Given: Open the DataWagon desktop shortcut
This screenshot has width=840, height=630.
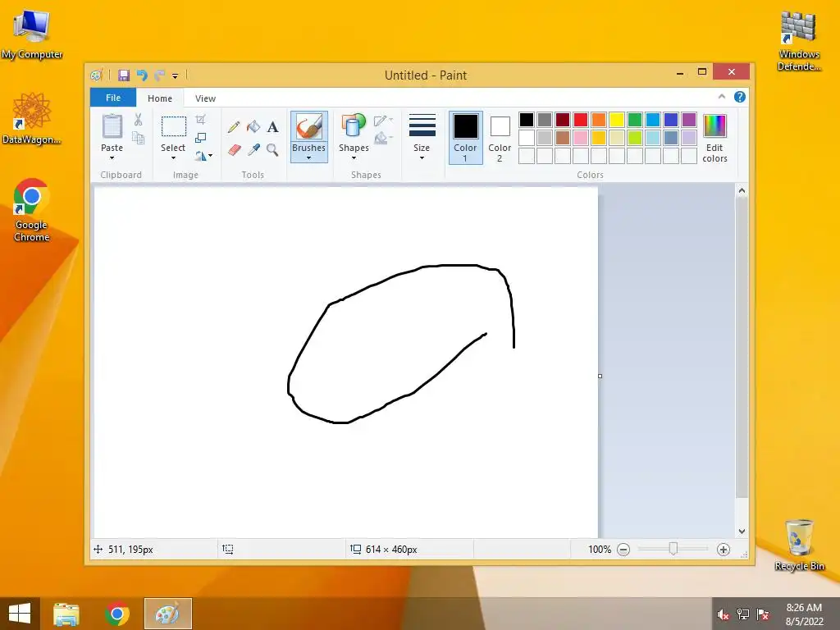Looking at the screenshot, I should tap(31, 118).
